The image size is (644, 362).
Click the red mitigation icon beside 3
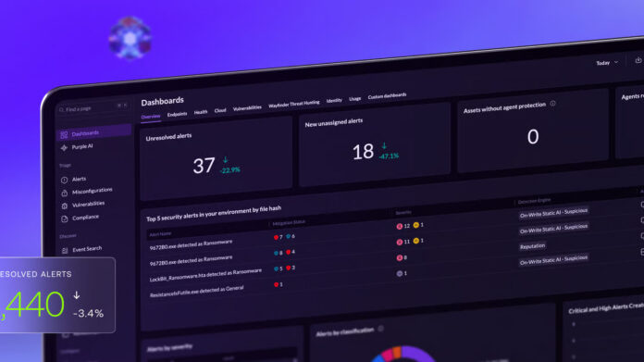click(289, 268)
